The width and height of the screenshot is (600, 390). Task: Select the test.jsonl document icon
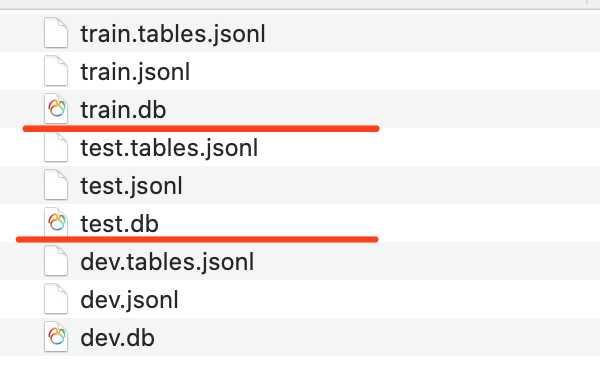click(56, 185)
